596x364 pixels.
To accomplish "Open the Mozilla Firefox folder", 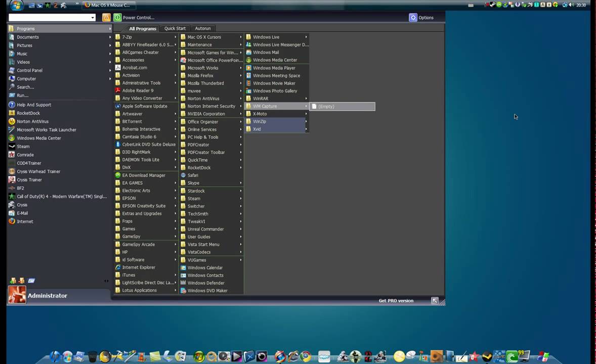I will (211, 76).
